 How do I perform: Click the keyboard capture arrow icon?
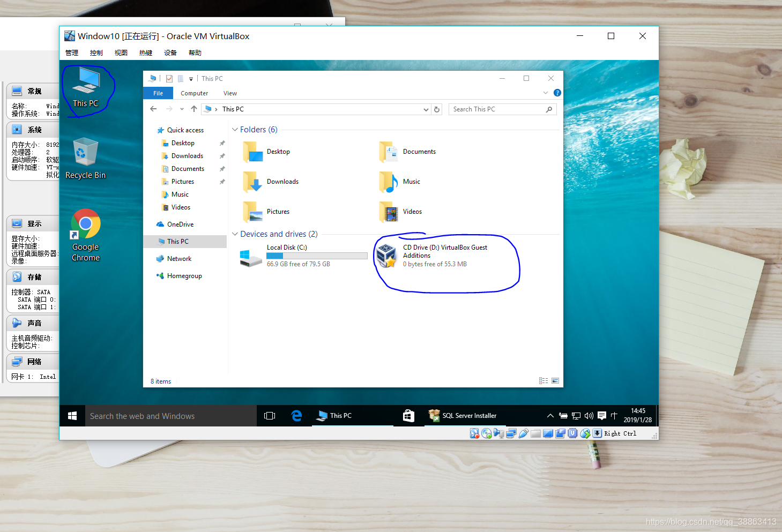(597, 433)
